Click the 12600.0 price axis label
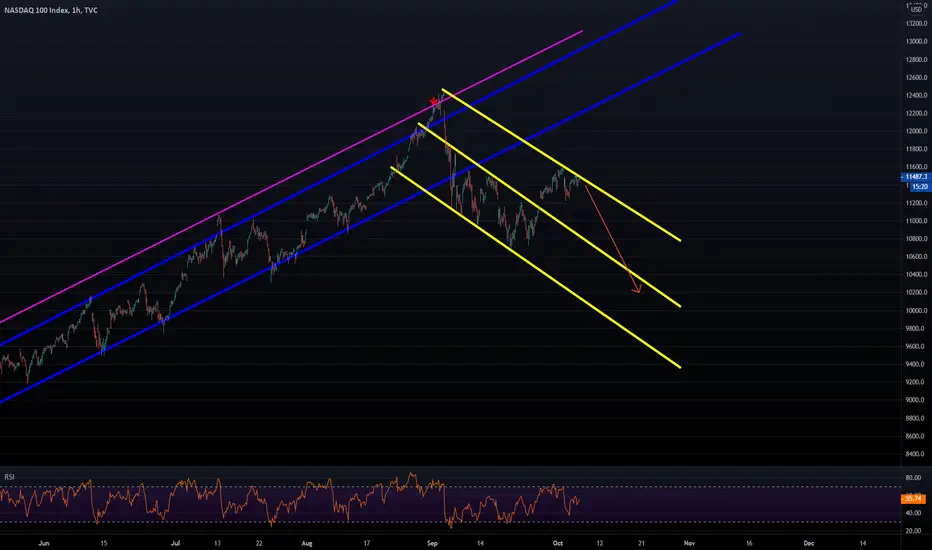The image size is (932, 550). pyautogui.click(x=916, y=77)
